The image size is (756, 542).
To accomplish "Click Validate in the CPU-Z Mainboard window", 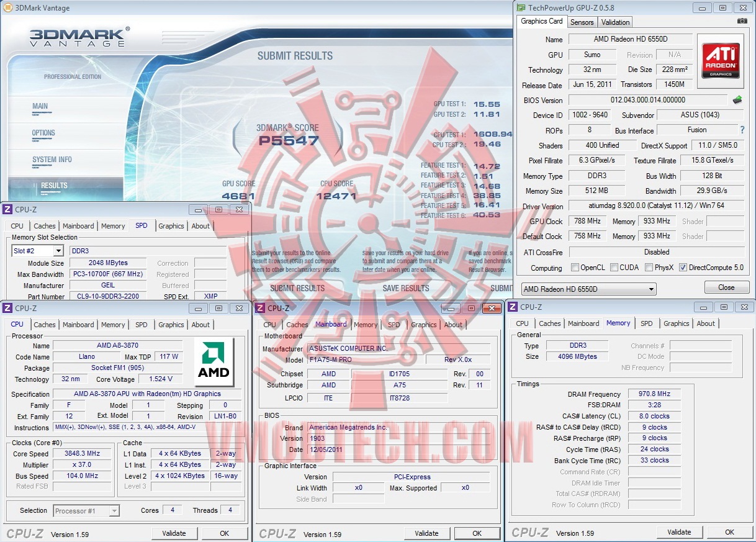I will tap(426, 533).
